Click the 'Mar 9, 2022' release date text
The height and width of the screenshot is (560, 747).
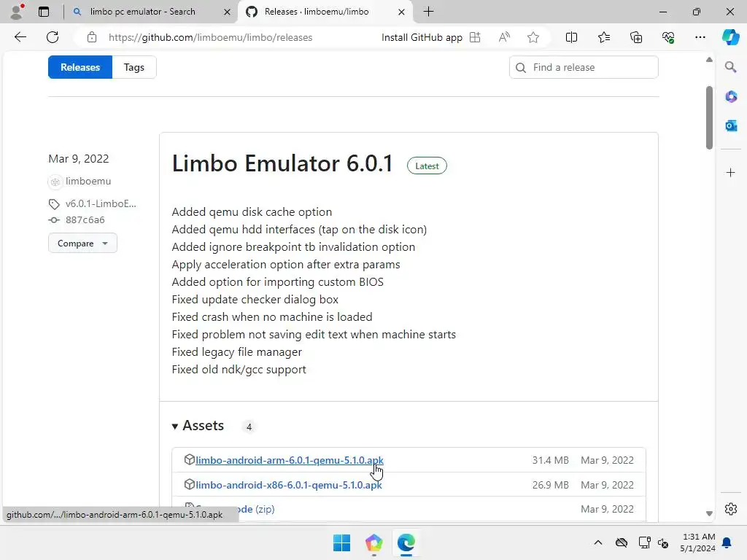(79, 158)
